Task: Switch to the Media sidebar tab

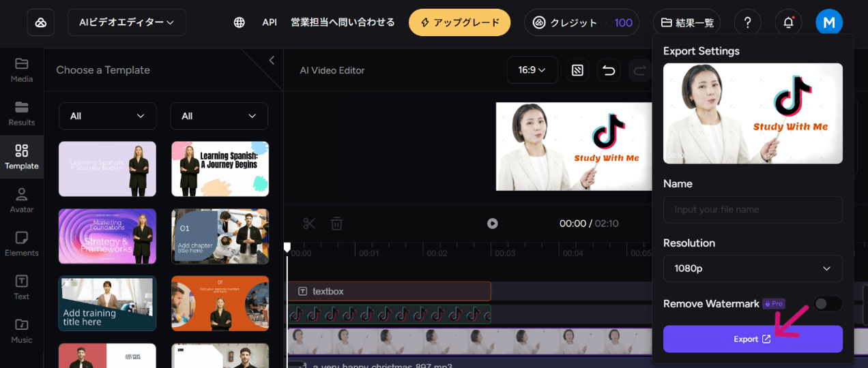Action: [22, 70]
